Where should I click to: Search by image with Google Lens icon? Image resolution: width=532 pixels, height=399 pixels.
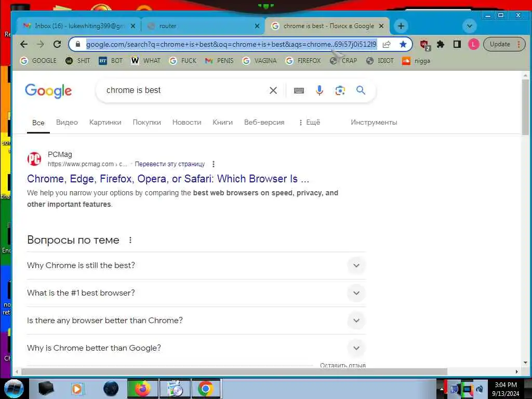click(x=340, y=90)
